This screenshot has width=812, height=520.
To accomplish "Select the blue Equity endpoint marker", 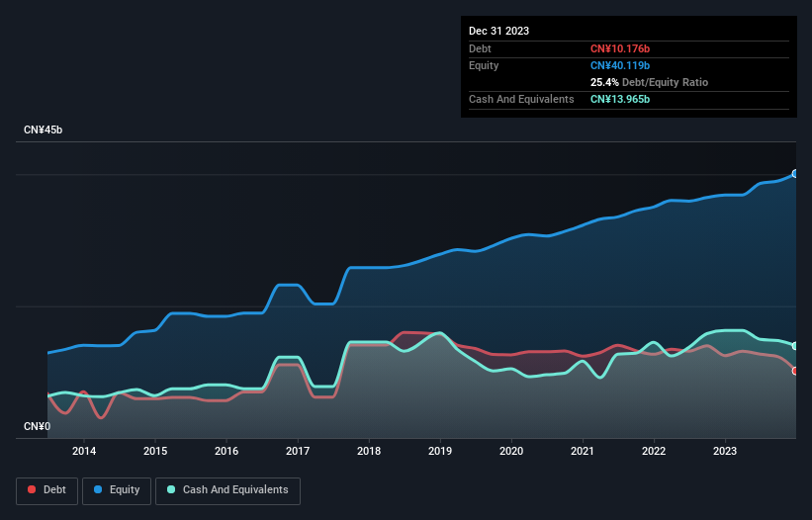I will [x=795, y=174].
